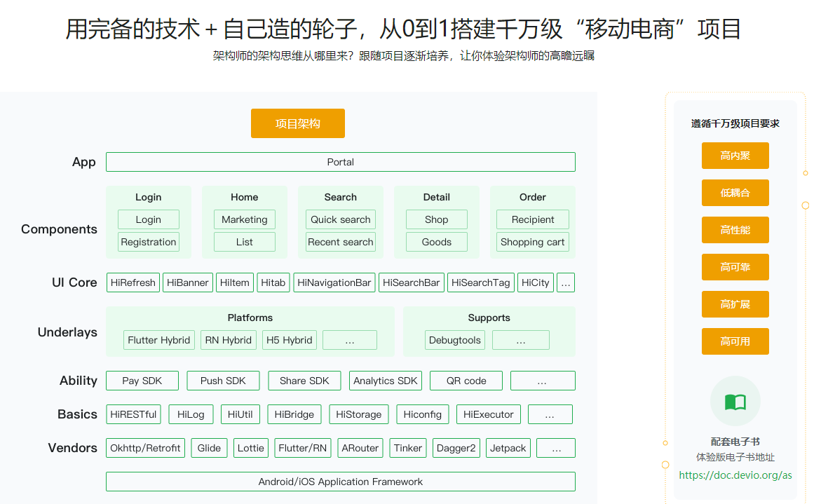
Task: Click the 高可用 requirement button
Action: pyautogui.click(x=735, y=341)
